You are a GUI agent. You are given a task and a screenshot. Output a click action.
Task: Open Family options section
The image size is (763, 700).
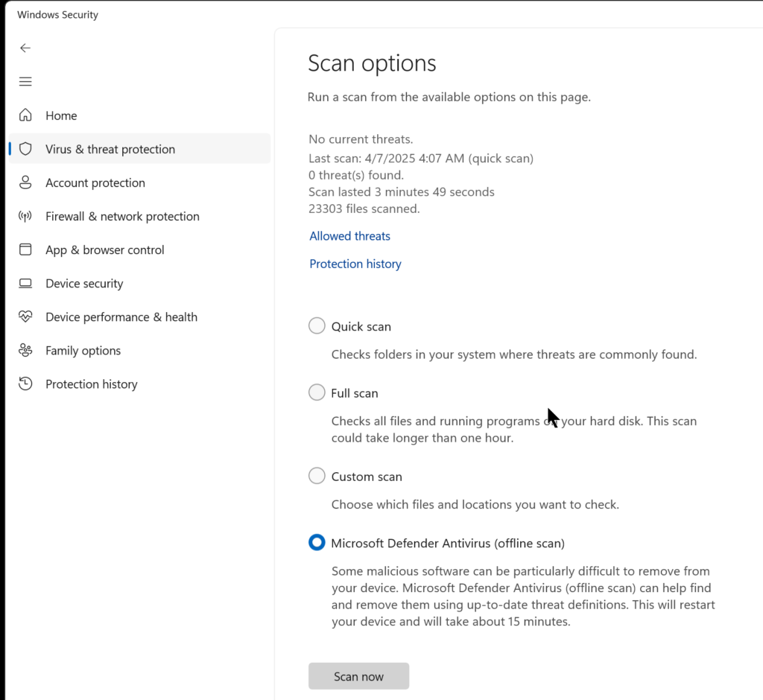coord(139,350)
